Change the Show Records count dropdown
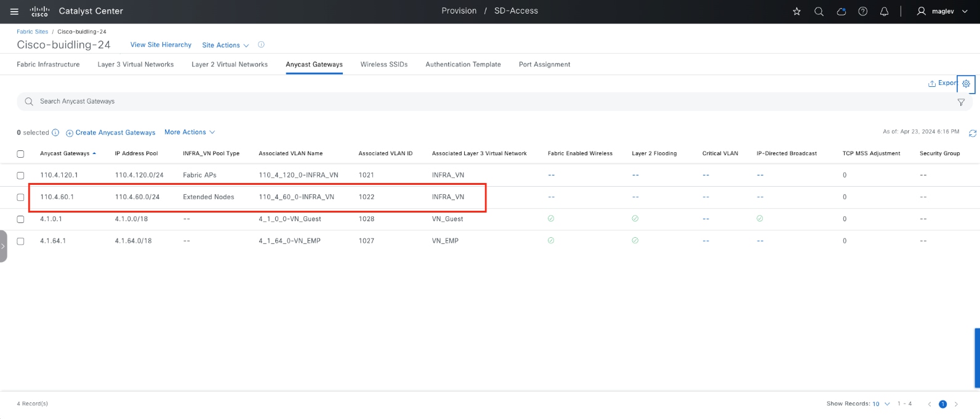The width and height of the screenshot is (980, 419). (x=880, y=404)
